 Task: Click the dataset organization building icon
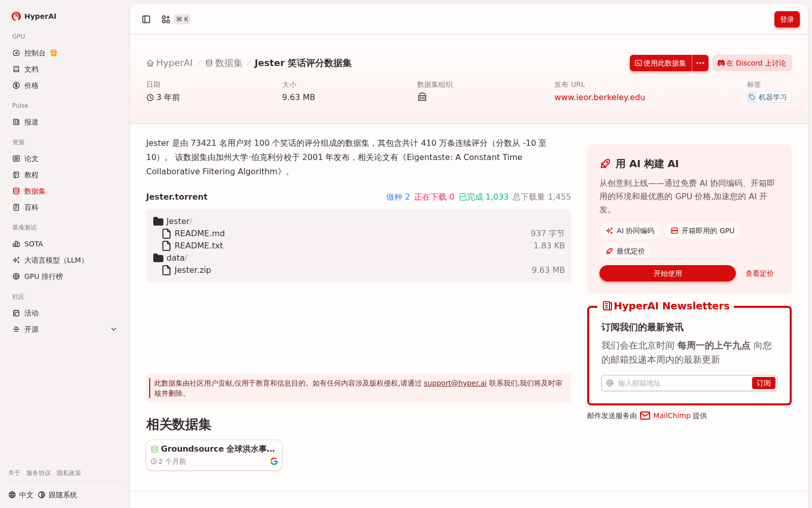point(422,97)
